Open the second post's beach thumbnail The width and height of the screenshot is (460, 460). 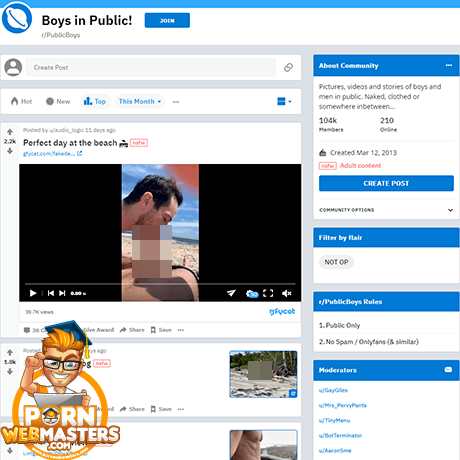(263, 374)
